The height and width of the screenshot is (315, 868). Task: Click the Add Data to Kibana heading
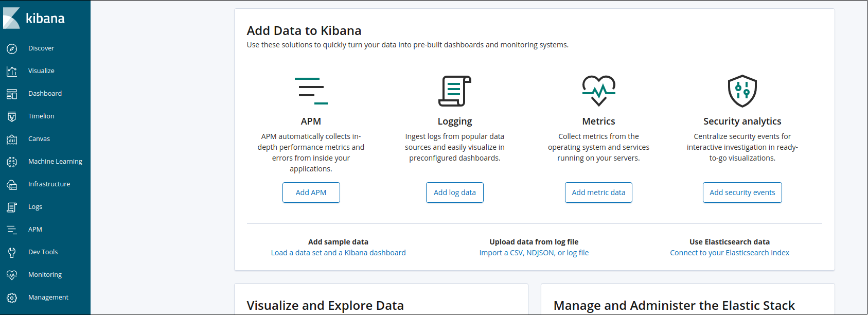click(304, 31)
